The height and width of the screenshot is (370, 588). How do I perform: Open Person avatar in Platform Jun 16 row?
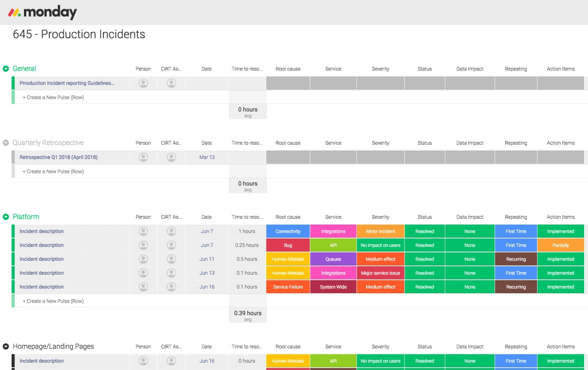[x=143, y=287]
